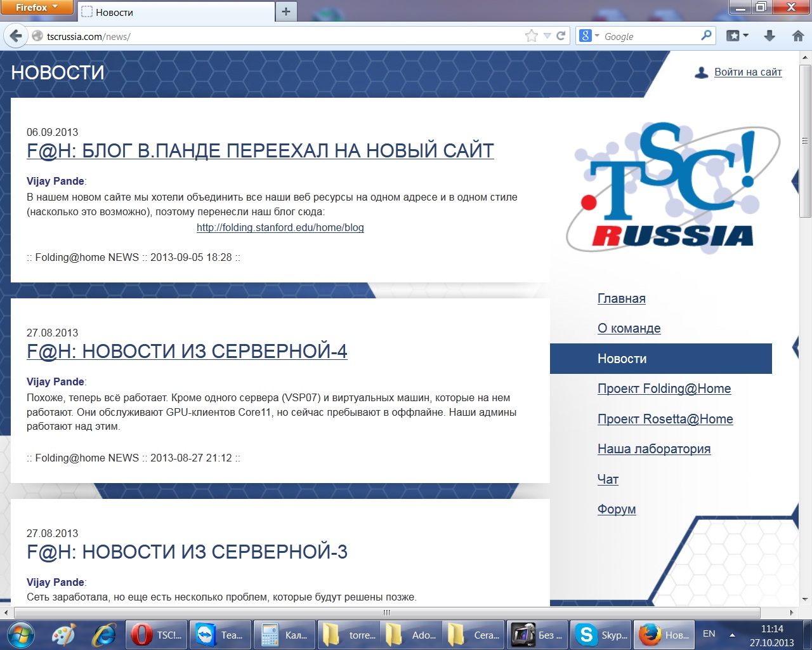Launch Internet Explorer from the taskbar

point(104,635)
